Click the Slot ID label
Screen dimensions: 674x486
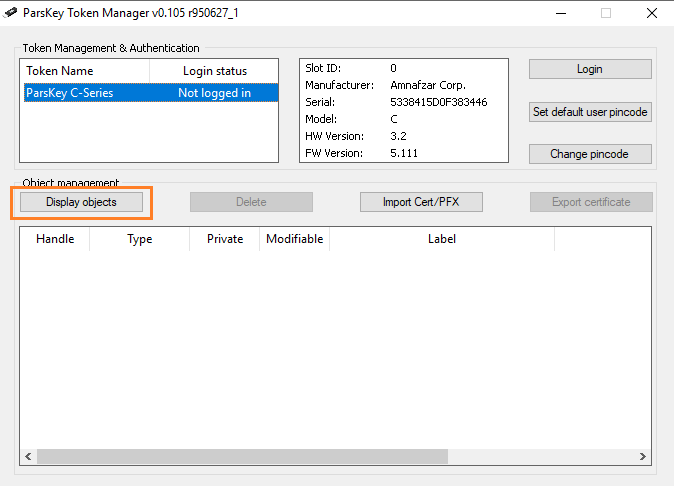(323, 68)
